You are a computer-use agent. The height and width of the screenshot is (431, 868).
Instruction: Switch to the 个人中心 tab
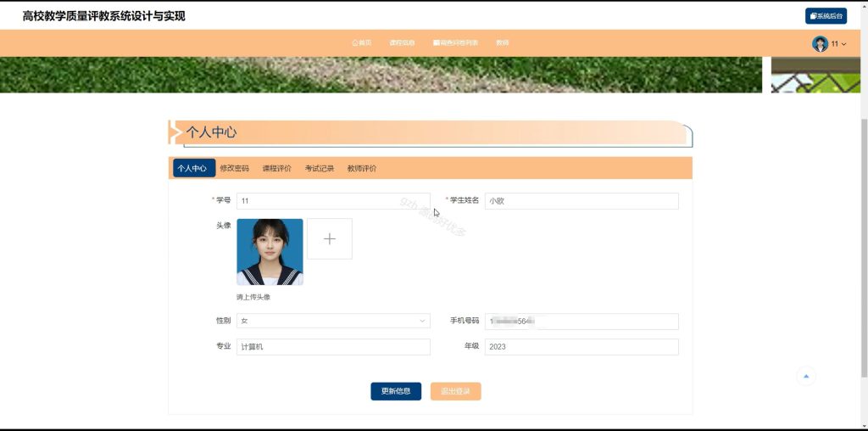[192, 168]
